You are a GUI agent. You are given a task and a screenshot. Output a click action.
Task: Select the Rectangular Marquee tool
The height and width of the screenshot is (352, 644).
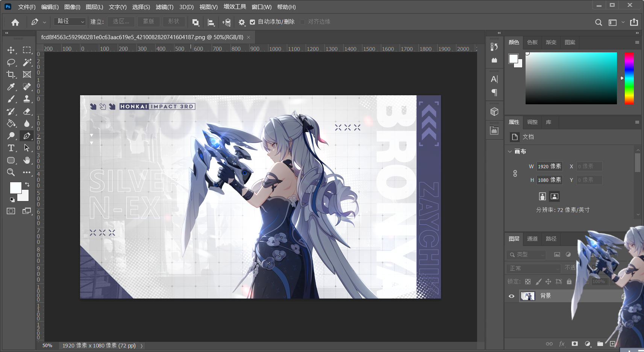click(27, 50)
